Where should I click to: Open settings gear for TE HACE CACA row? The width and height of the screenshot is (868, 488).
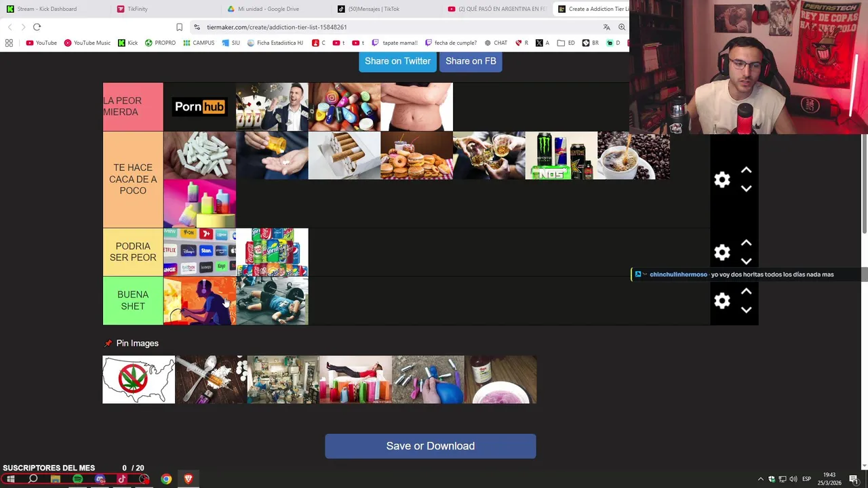(722, 180)
